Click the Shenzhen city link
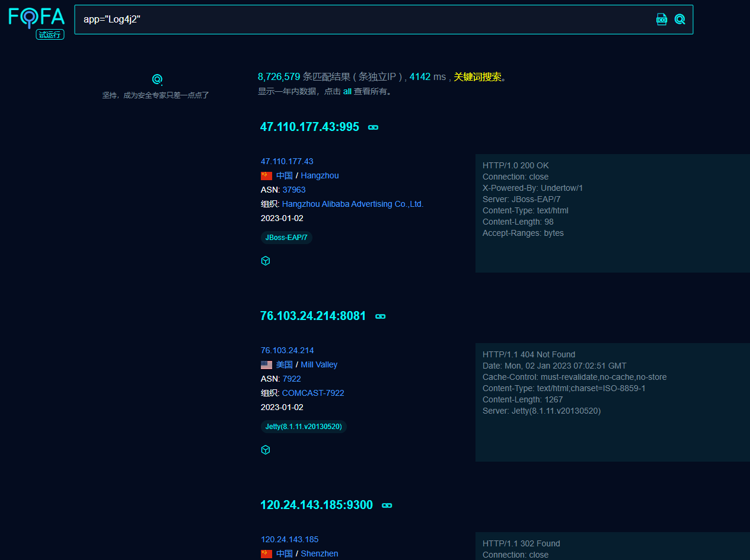Image resolution: width=750 pixels, height=560 pixels. point(320,553)
